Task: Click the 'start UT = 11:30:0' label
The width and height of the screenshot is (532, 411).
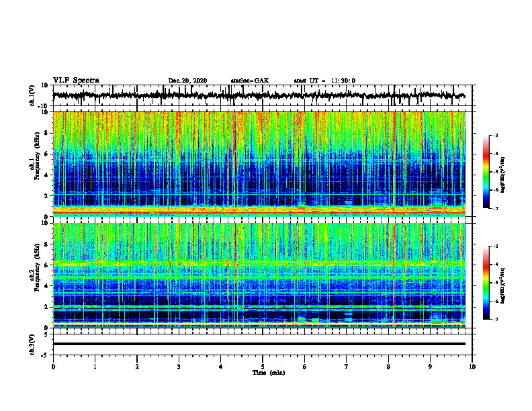Action: pos(324,81)
